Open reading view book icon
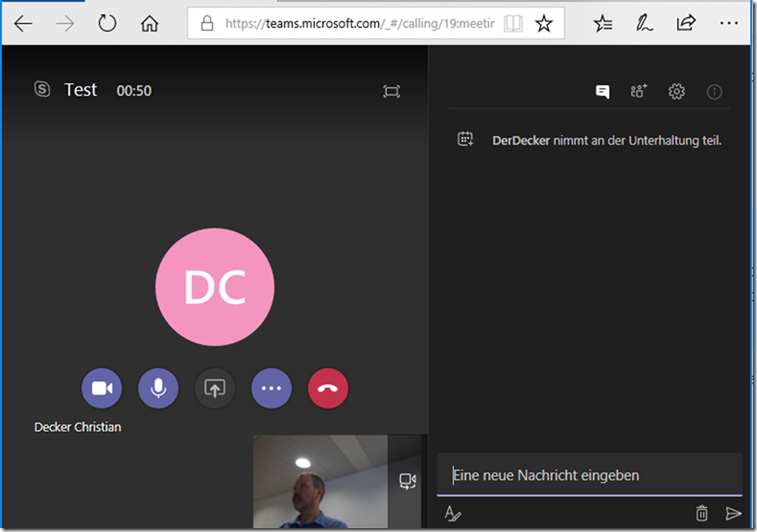The width and height of the screenshot is (757, 532). click(512, 23)
